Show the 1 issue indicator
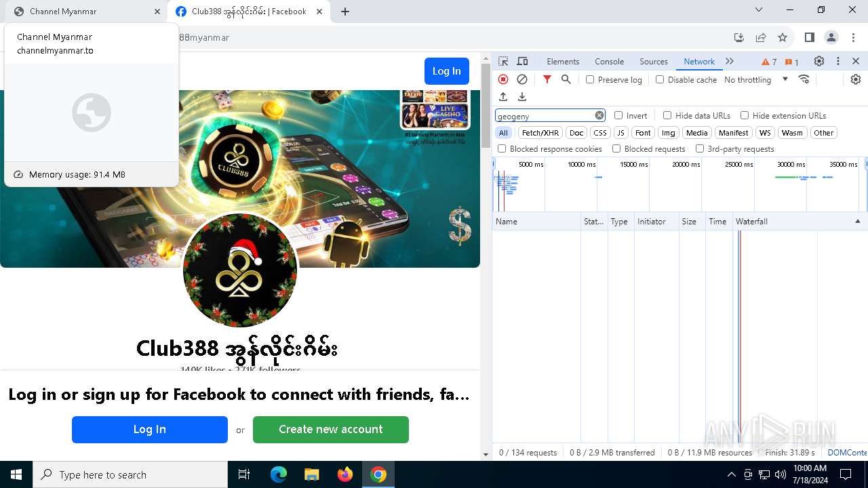868x488 pixels. 791,62
